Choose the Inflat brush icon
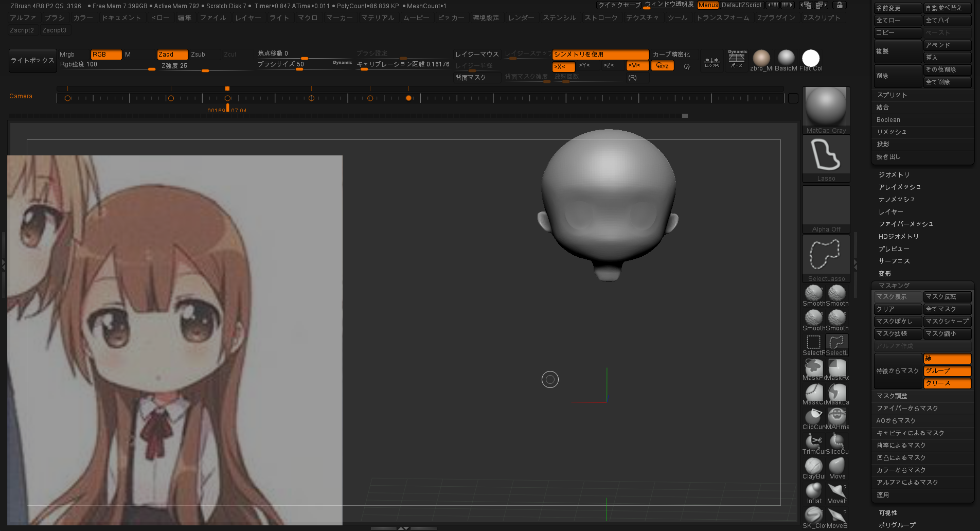 click(x=813, y=491)
